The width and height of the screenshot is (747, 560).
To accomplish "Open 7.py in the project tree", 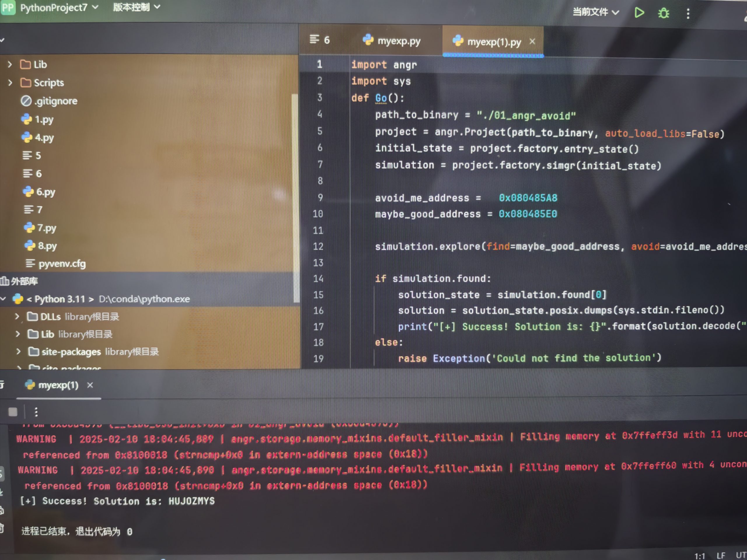I will [x=40, y=228].
